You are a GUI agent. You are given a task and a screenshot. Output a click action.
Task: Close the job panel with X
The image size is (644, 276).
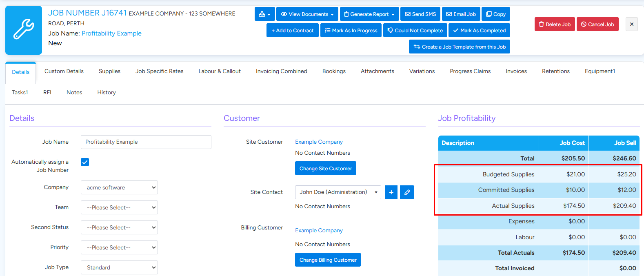click(631, 24)
